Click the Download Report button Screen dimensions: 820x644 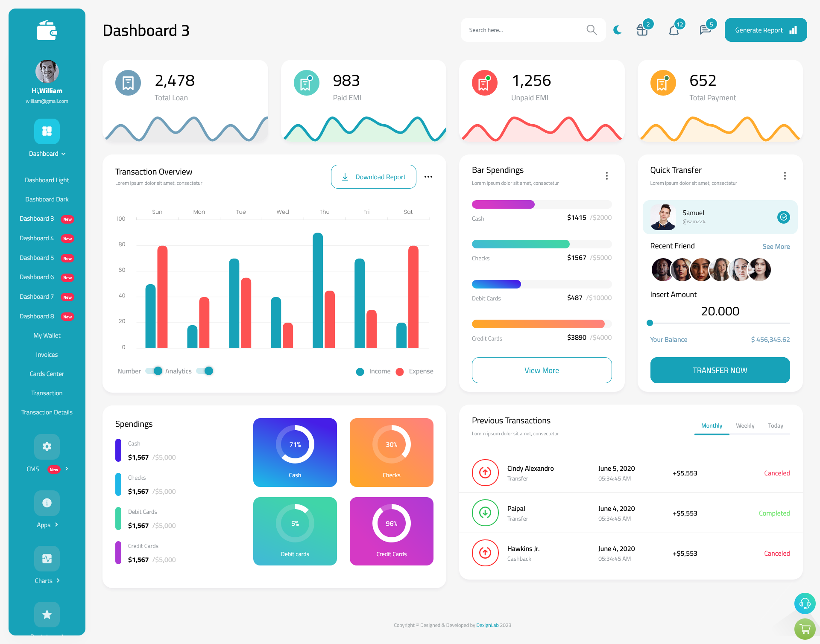click(x=373, y=176)
